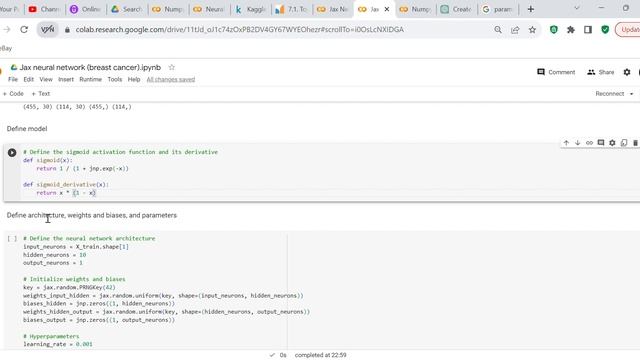
Task: Click the 'learning_rate = 0.001' code line
Action: pyautogui.click(x=58, y=344)
